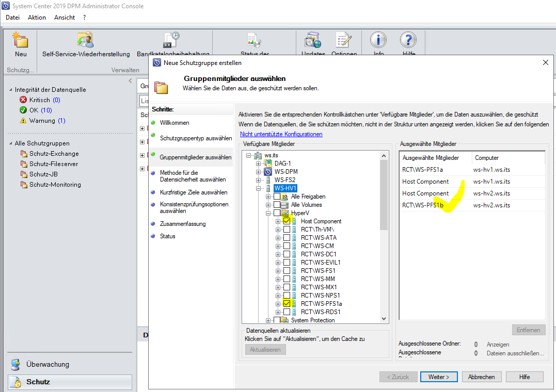556x392 pixels.
Task: Click Weiter > button
Action: pyautogui.click(x=439, y=377)
